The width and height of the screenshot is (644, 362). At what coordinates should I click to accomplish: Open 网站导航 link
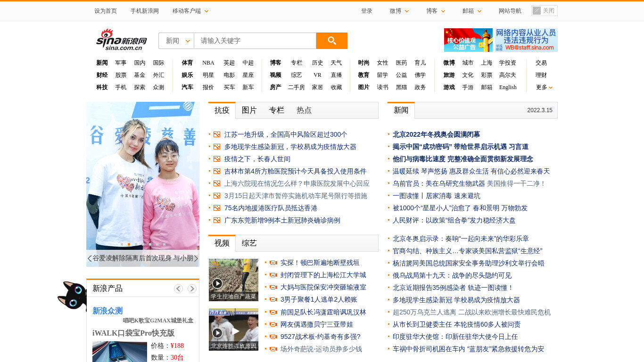510,11
